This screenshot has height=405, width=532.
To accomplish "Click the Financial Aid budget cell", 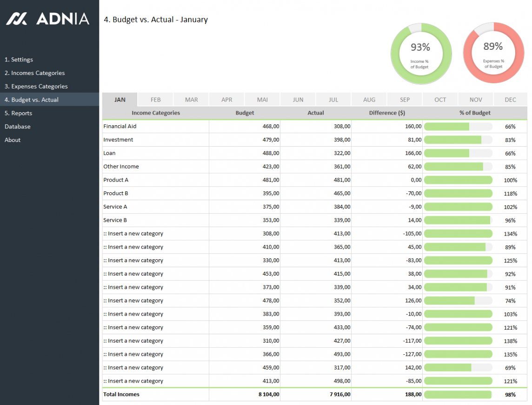I will [x=245, y=127].
